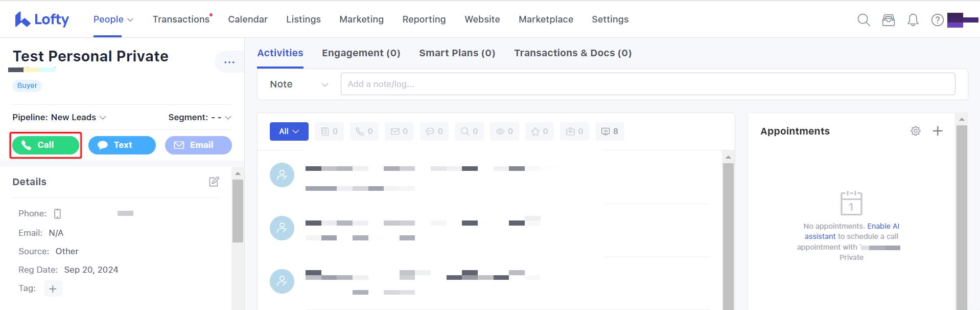980x310 pixels.
Task: Open the inbox tray icon
Action: point(889,20)
